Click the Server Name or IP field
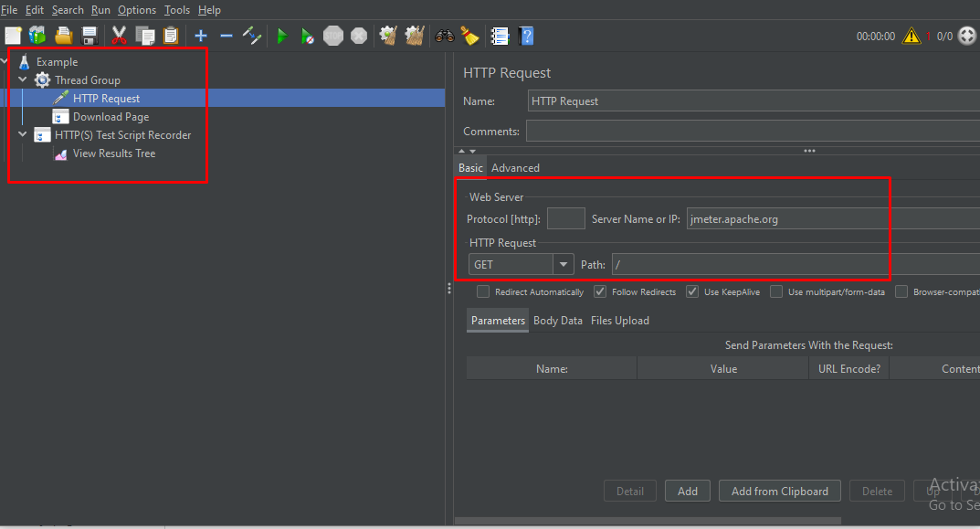Viewport: 980px width, 529px height. [833, 219]
